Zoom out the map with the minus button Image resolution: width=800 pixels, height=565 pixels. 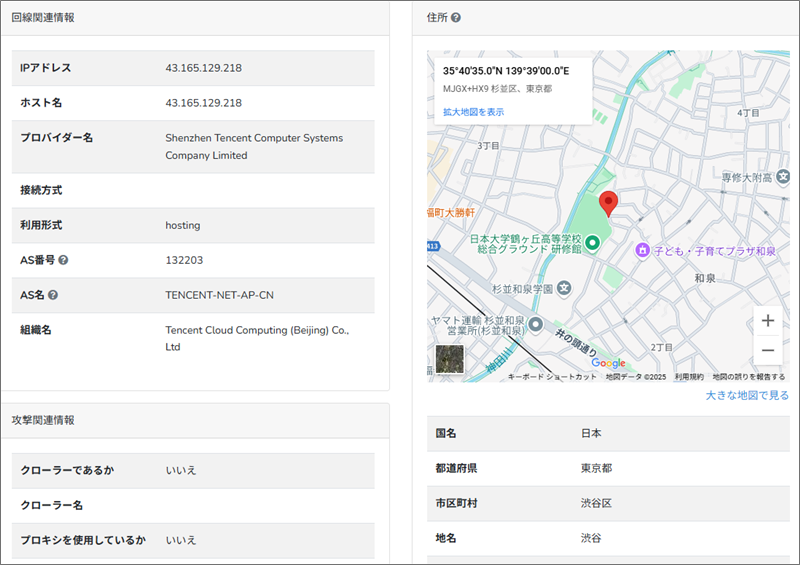click(767, 350)
